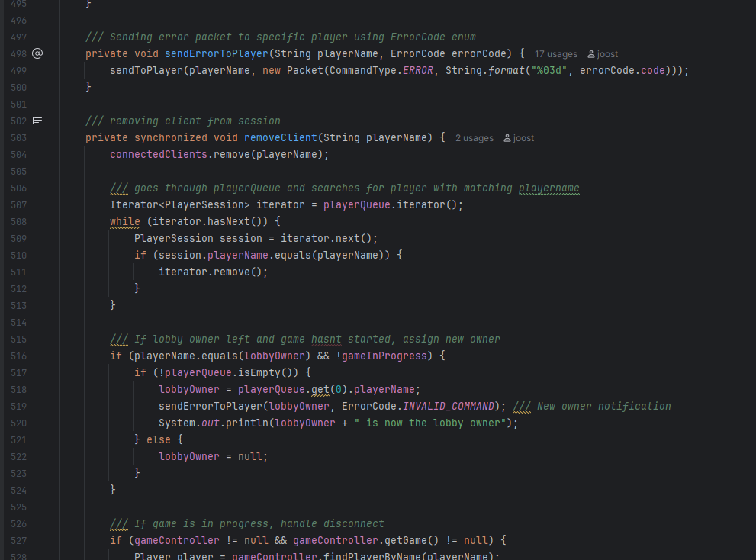This screenshot has width=756, height=560.
Task: Click the author icon beside removeClient usages
Action: pyautogui.click(x=507, y=138)
